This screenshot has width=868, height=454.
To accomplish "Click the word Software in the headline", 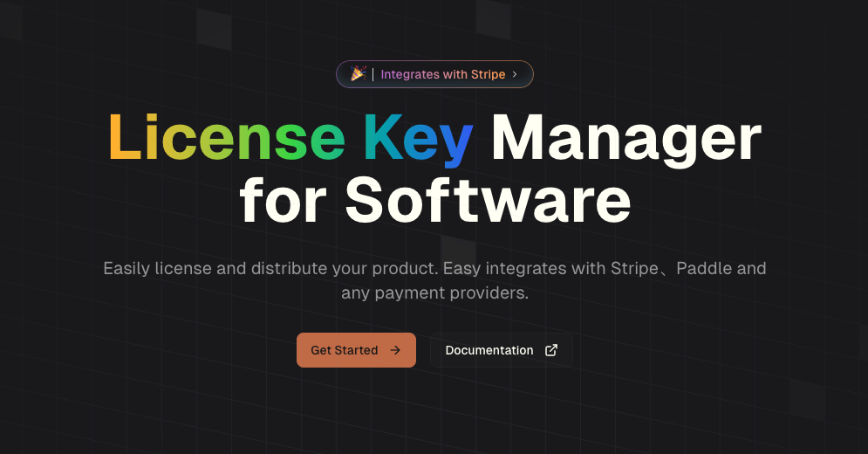I will tap(488, 200).
